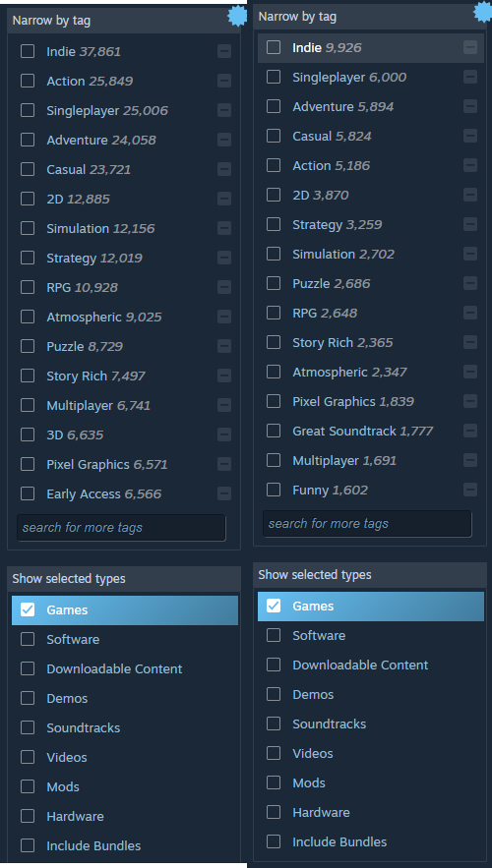Viewport: 492px width, 868px height.
Task: Click the minus icon beside Story Rich 2,365
Action: [470, 342]
